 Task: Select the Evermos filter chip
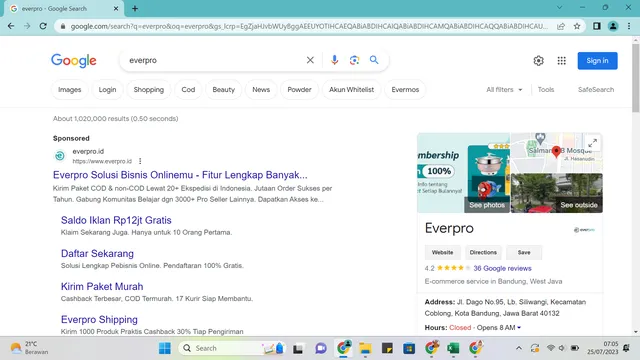click(405, 89)
